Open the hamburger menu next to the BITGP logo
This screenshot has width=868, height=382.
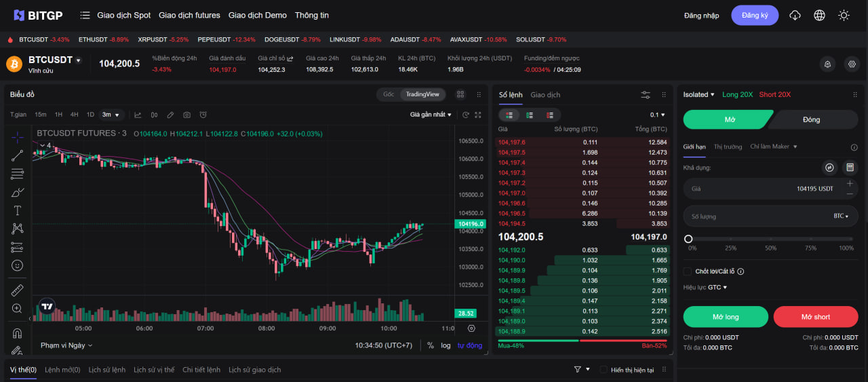(x=85, y=15)
